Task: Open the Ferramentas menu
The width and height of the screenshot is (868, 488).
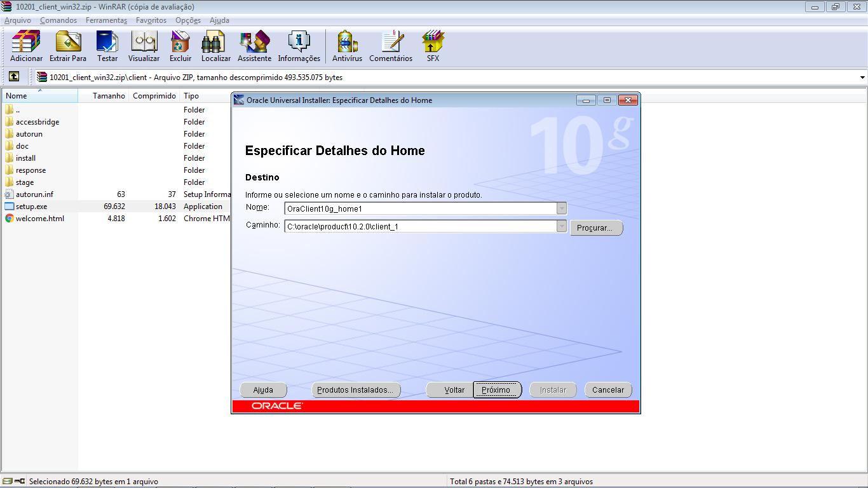Action: pos(106,20)
